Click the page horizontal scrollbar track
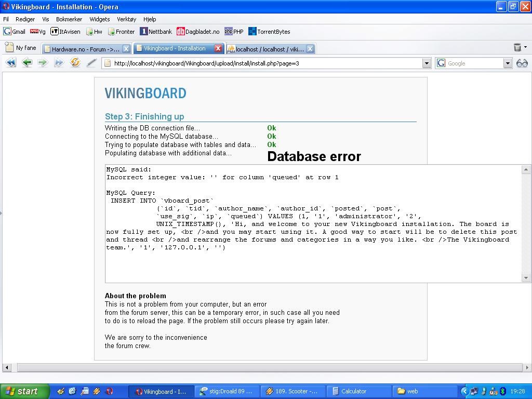The height and width of the screenshot is (399, 532). (x=270, y=367)
